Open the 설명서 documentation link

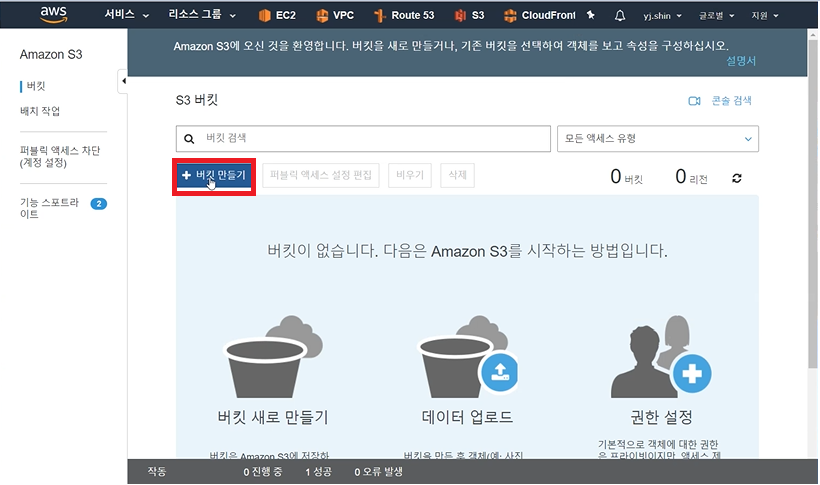(741, 61)
